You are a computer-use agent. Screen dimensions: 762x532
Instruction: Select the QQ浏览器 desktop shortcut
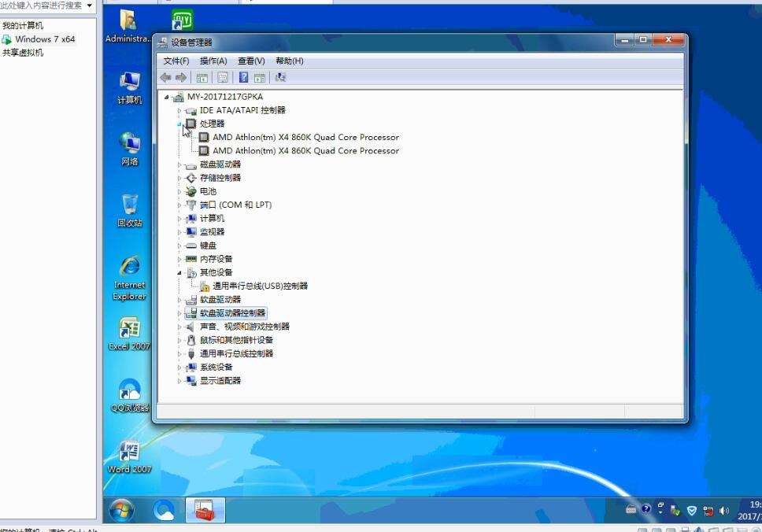pyautogui.click(x=129, y=396)
